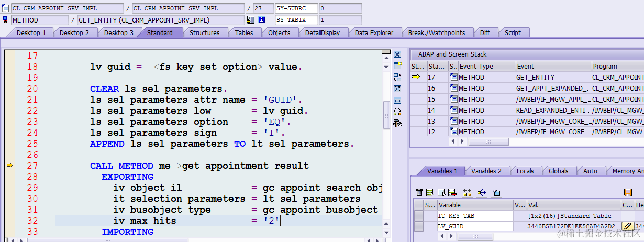Open the Diff tab
The width and height of the screenshot is (644, 242).
pos(485,32)
